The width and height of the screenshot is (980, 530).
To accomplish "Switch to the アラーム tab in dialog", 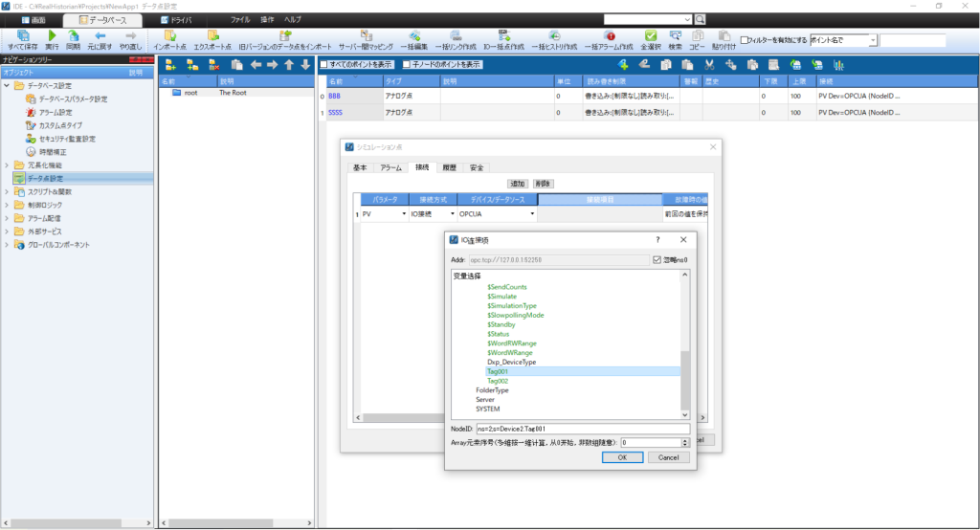I will coord(390,167).
